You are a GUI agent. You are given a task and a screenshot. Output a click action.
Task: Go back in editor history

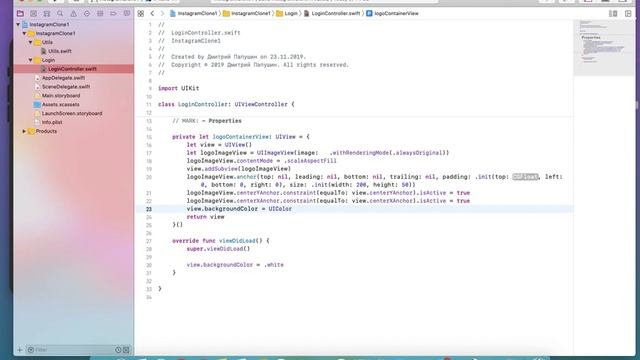[x=152, y=13]
